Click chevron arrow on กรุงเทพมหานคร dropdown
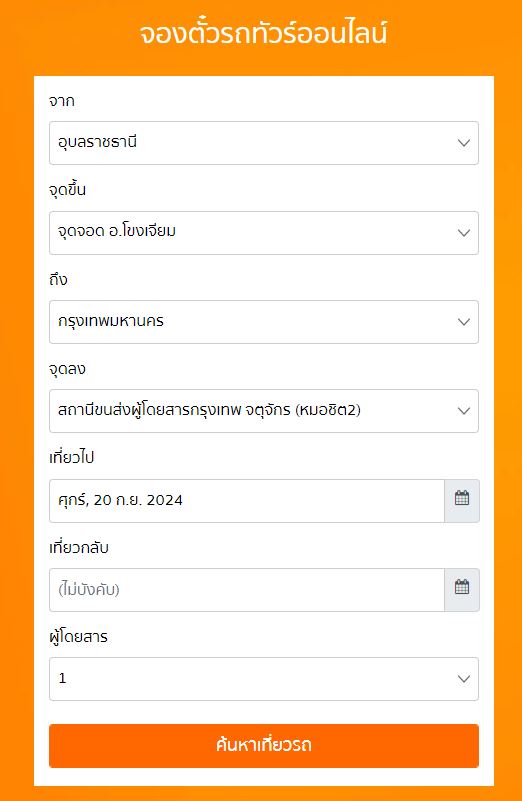Viewport: 522px width, 801px height. (464, 322)
